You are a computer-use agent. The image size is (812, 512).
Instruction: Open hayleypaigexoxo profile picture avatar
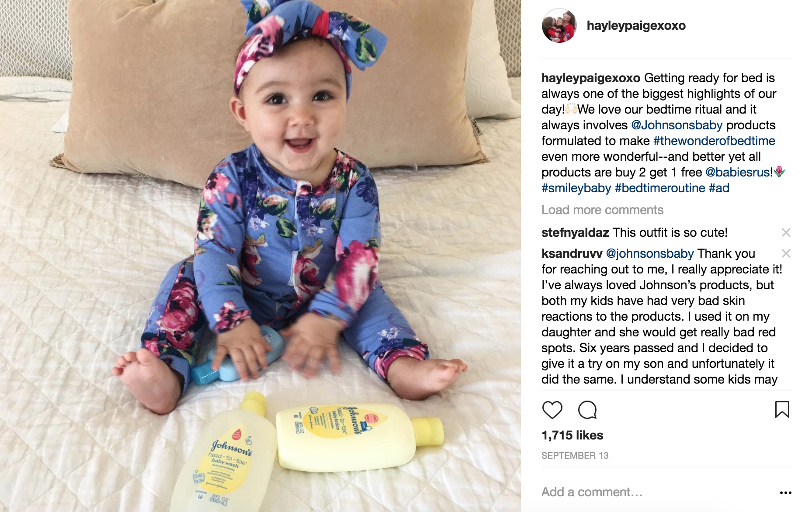[x=559, y=25]
